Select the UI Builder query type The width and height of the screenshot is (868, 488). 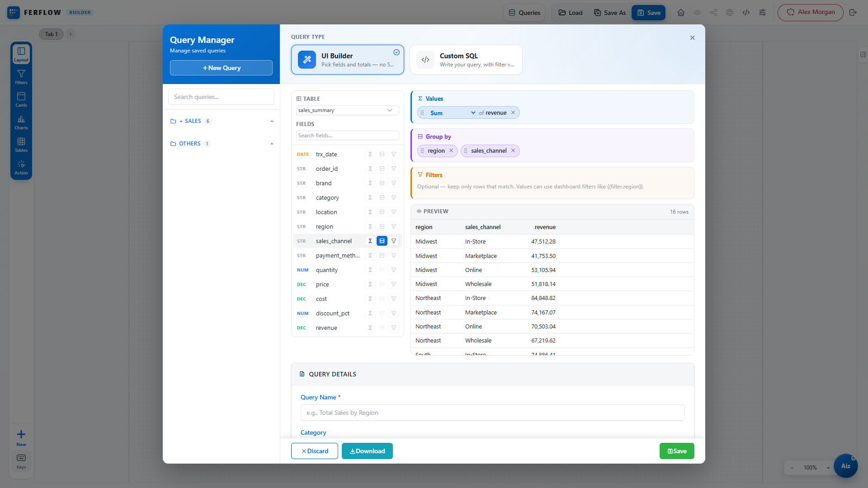pyautogui.click(x=348, y=60)
